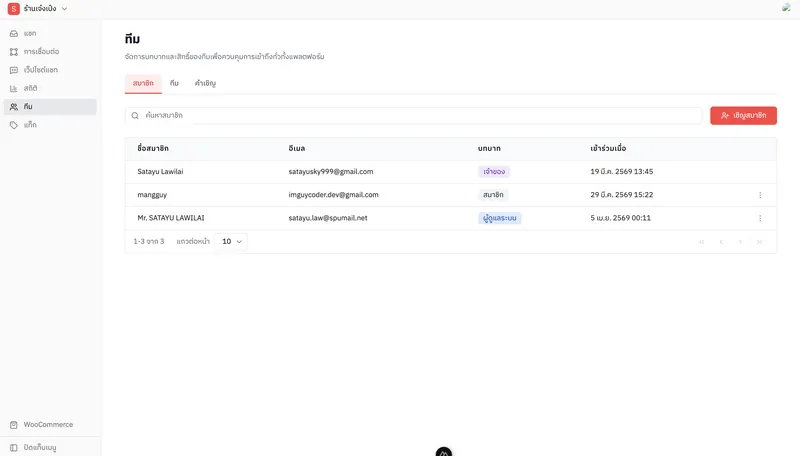Open actions menu for Mr. SATAYU LAWILAI row
This screenshot has width=800, height=456.
pos(760,218)
